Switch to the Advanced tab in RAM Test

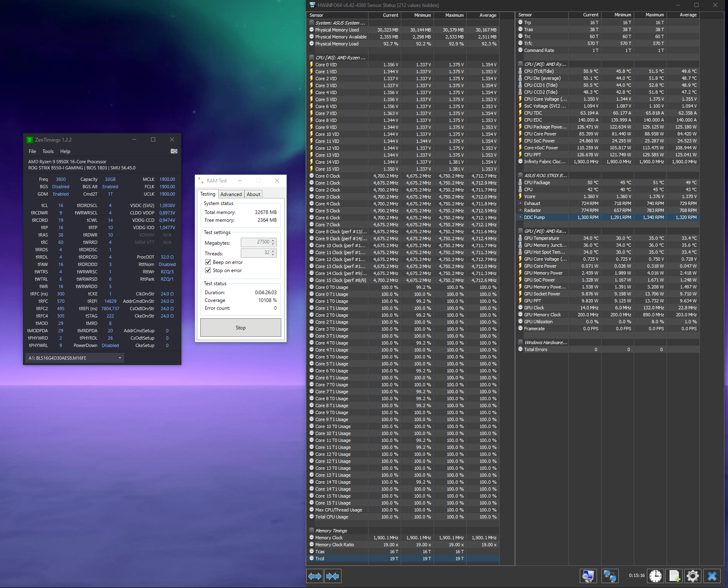pyautogui.click(x=231, y=194)
